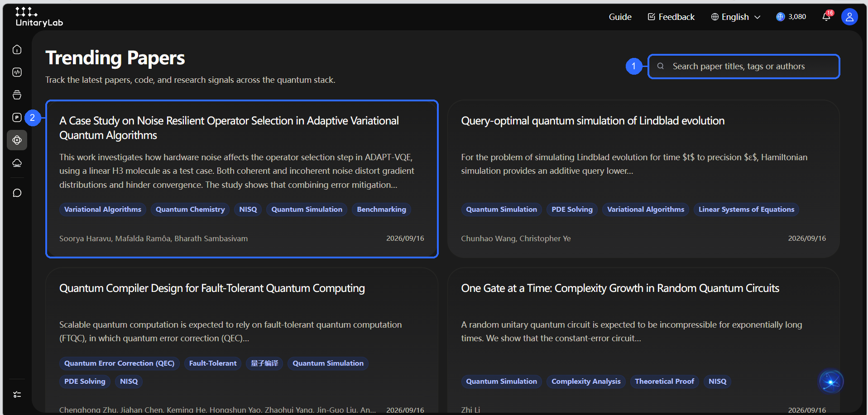Open the chat bubble sidebar icon
Image resolution: width=868 pixels, height=415 pixels.
click(x=17, y=193)
